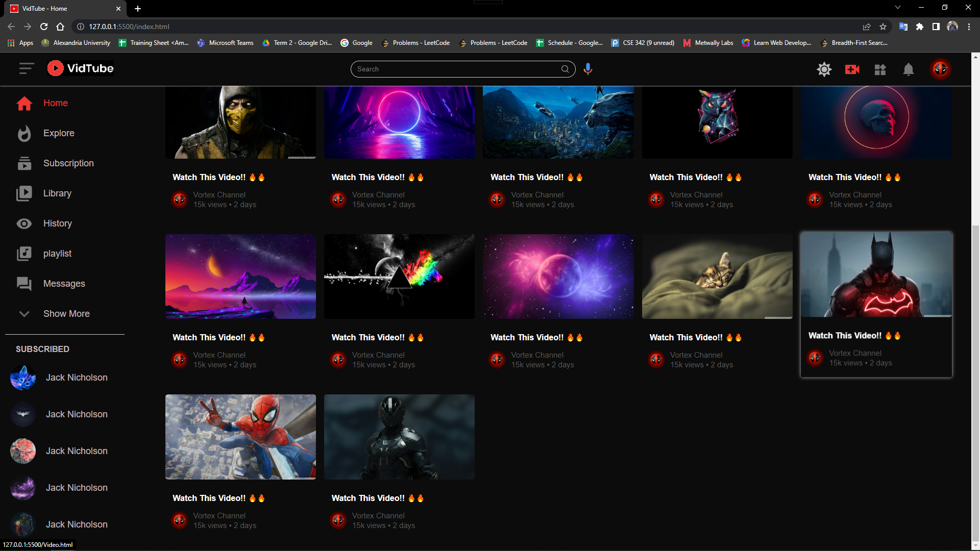This screenshot has width=980, height=551.
Task: Click the red create video camera icon
Action: (852, 69)
